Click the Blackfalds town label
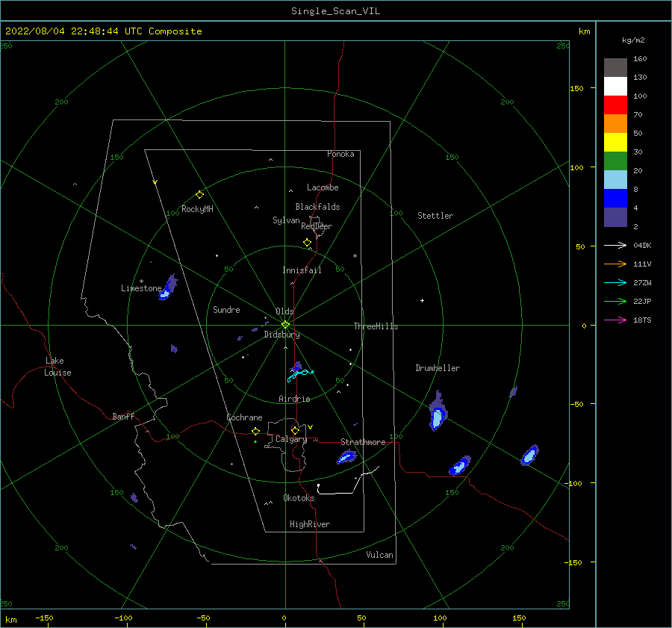The image size is (672, 628). 317,207
